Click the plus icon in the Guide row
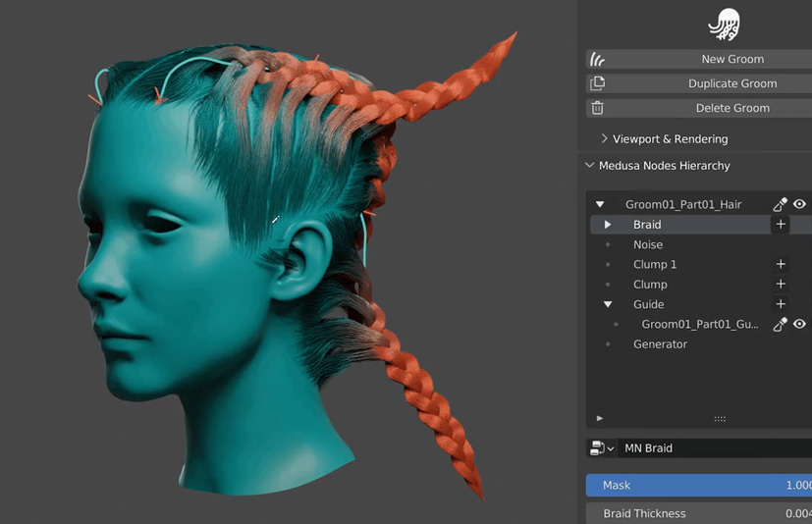 coord(781,304)
